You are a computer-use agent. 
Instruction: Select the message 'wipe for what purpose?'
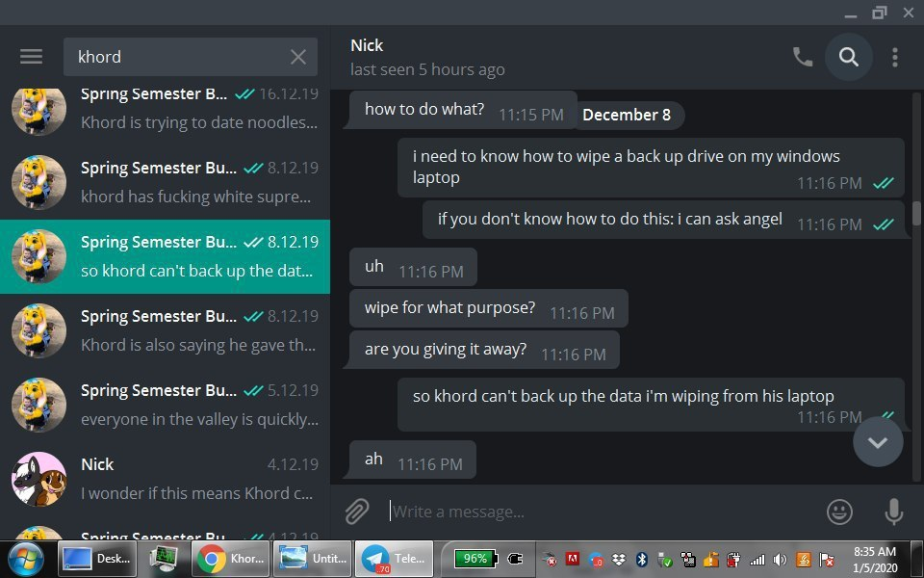coord(489,308)
